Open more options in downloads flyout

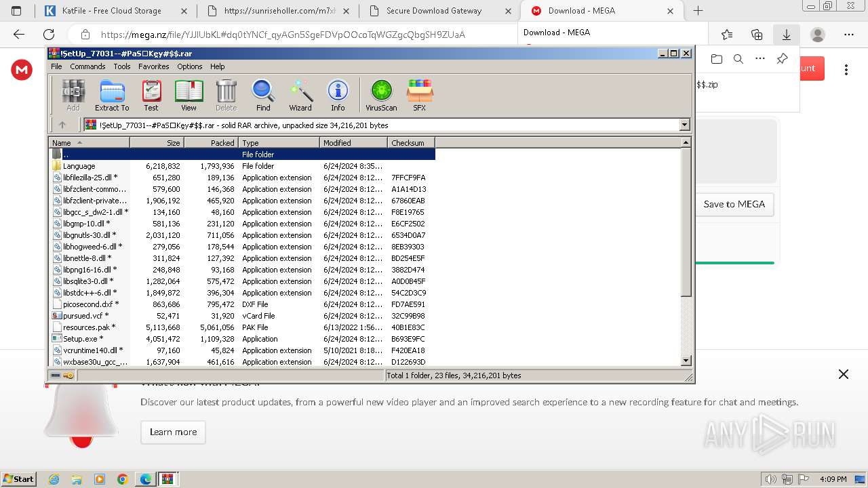click(x=760, y=59)
